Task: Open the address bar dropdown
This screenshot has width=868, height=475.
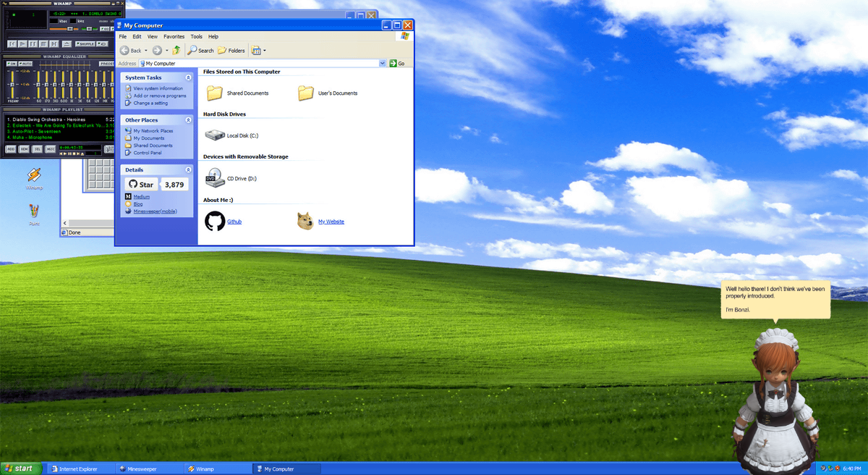Action: (383, 64)
